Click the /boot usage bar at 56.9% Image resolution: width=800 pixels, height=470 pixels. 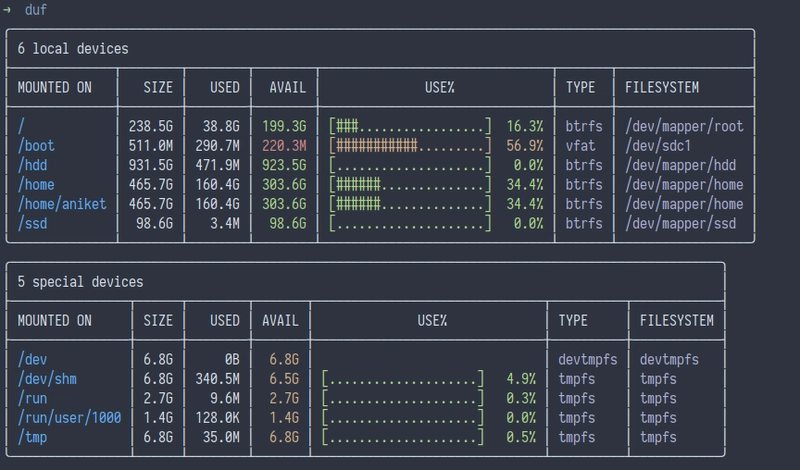(x=410, y=146)
